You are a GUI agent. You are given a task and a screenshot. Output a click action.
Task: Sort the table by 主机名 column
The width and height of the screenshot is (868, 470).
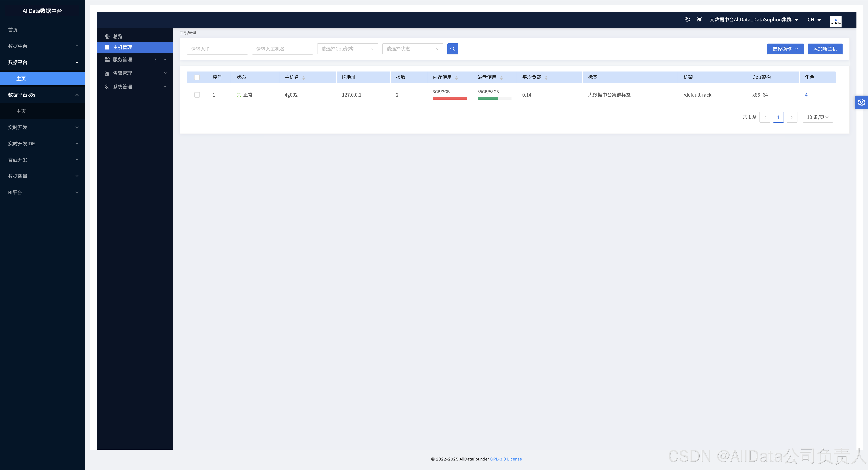pyautogui.click(x=304, y=77)
